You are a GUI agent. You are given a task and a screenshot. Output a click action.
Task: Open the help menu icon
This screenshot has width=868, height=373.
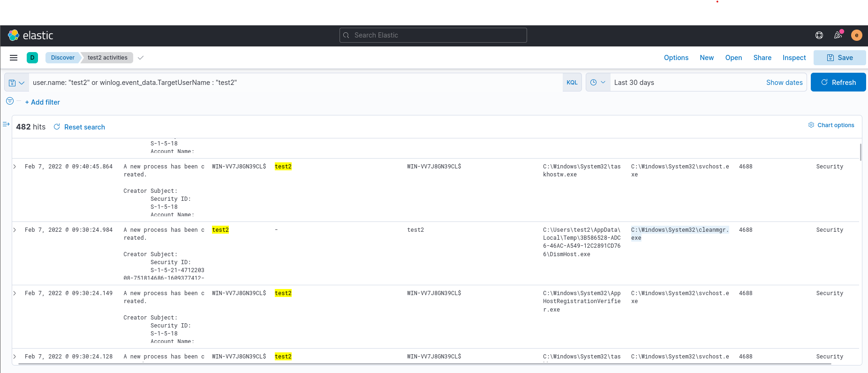[819, 35]
